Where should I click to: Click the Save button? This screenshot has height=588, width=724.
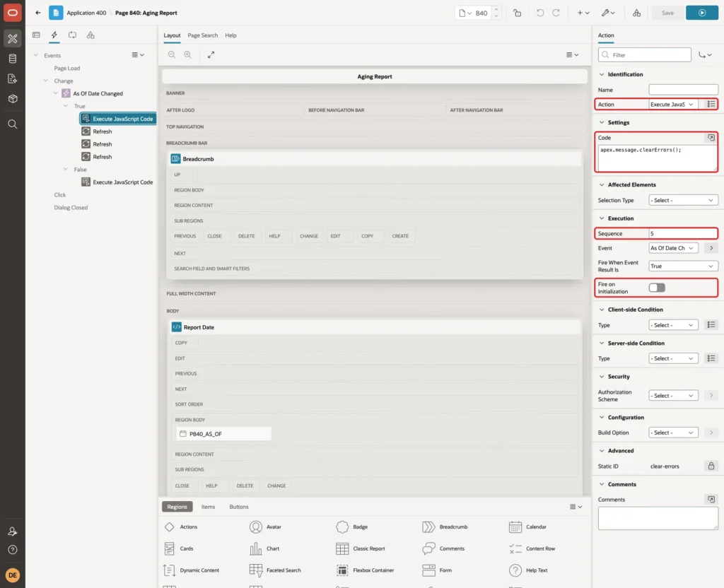click(x=667, y=13)
